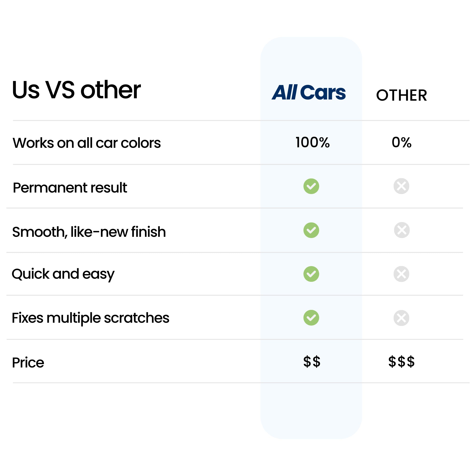Click green checkmark for Fixes multiple scratches
476x476 pixels.
(x=311, y=318)
